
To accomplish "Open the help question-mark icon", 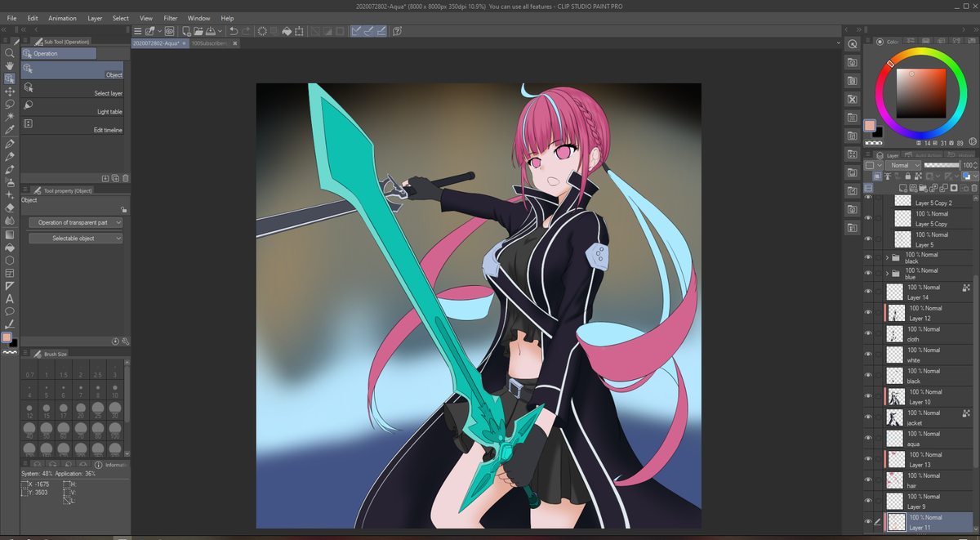I will click(397, 31).
